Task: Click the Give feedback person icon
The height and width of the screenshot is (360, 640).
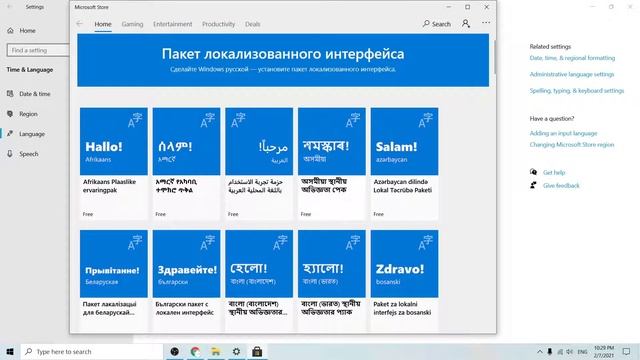Action: (x=533, y=185)
